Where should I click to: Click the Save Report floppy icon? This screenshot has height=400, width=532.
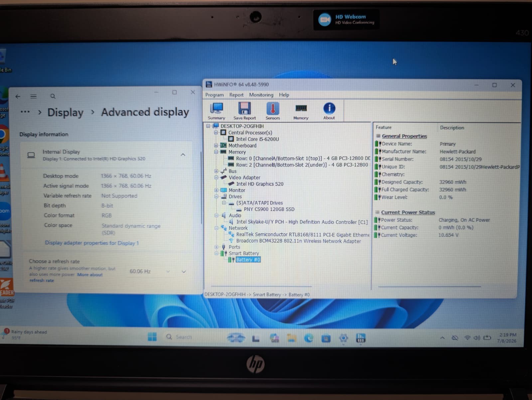tap(244, 111)
